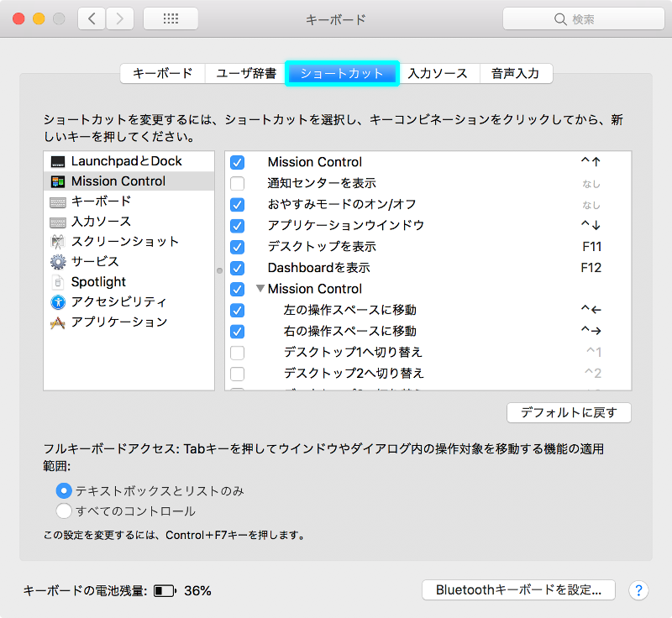Enable デスクトップ1へ切り替え checkbox

(x=238, y=353)
